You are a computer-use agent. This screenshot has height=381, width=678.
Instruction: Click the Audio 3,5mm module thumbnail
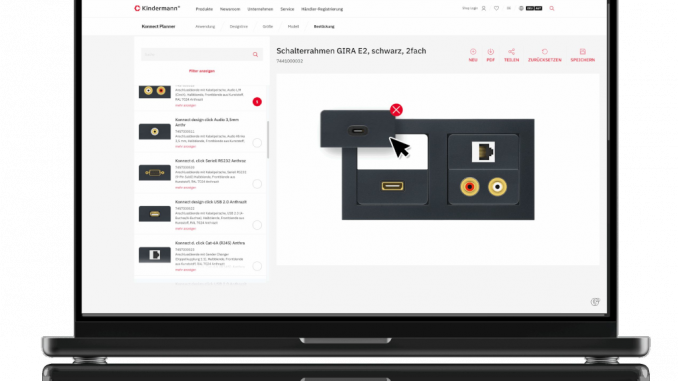tap(154, 131)
